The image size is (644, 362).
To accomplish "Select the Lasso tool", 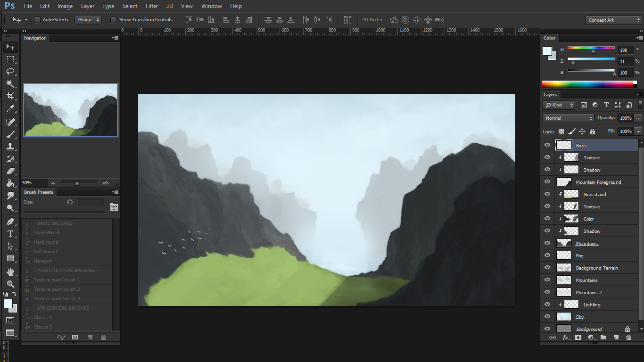I will [x=10, y=72].
